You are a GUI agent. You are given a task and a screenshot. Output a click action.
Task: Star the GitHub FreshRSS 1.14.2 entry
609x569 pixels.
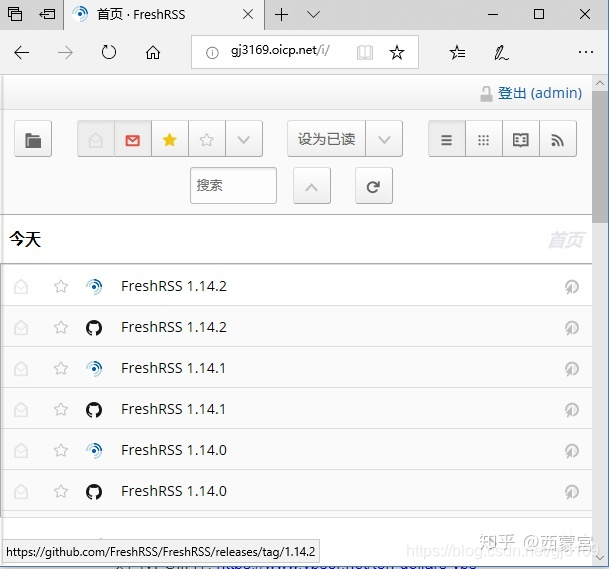click(x=61, y=327)
